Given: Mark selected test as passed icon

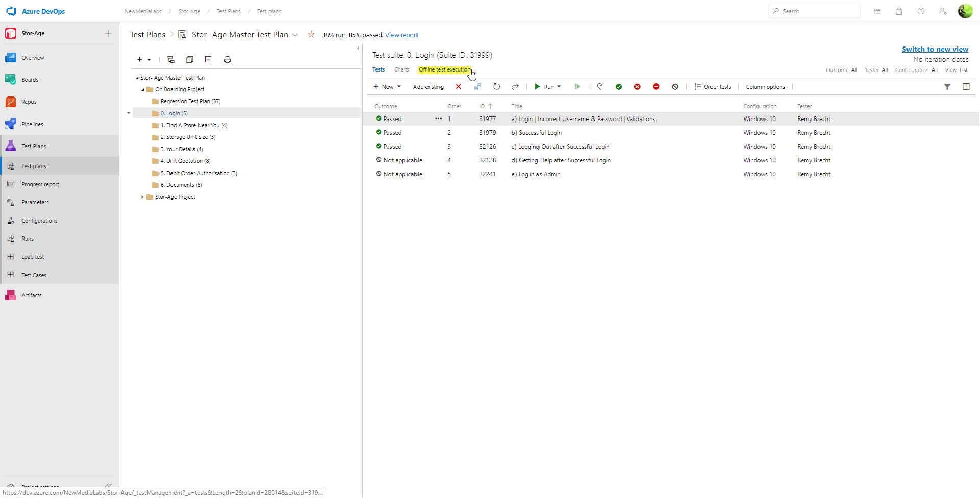Looking at the screenshot, I should pyautogui.click(x=619, y=87).
